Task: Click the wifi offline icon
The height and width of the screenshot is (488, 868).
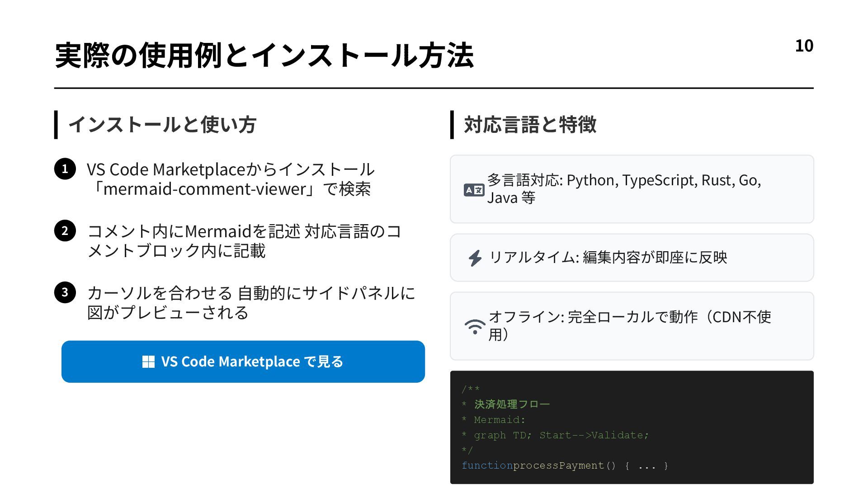Action: pyautogui.click(x=475, y=326)
